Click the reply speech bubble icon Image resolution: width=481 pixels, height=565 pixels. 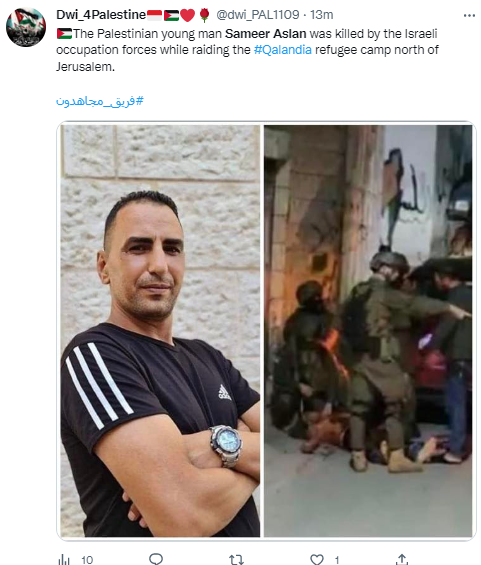click(156, 559)
